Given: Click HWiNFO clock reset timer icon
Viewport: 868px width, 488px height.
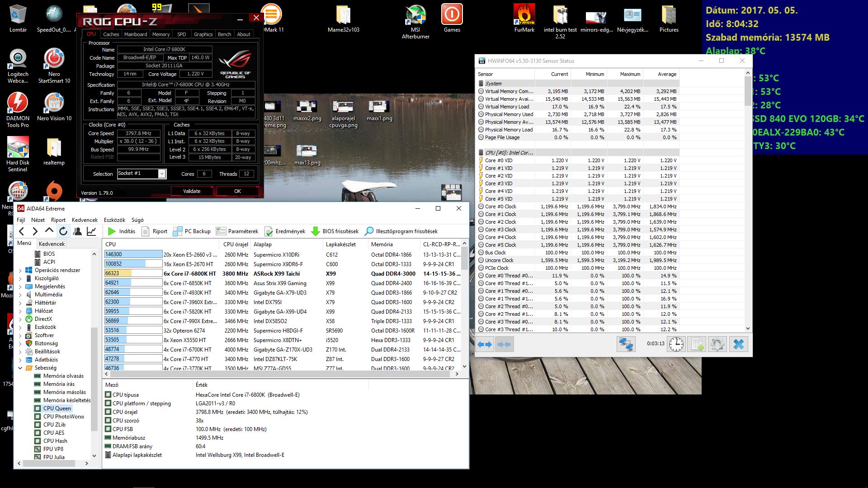Looking at the screenshot, I should pos(676,344).
